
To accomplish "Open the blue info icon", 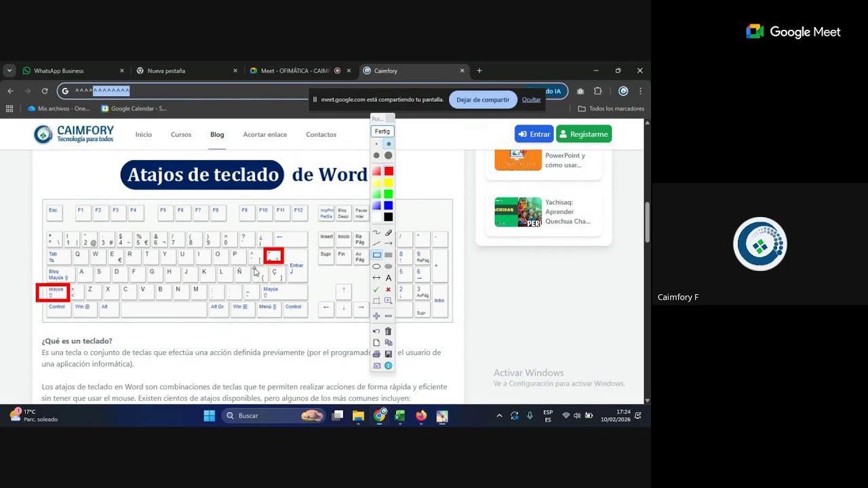I will [x=389, y=365].
